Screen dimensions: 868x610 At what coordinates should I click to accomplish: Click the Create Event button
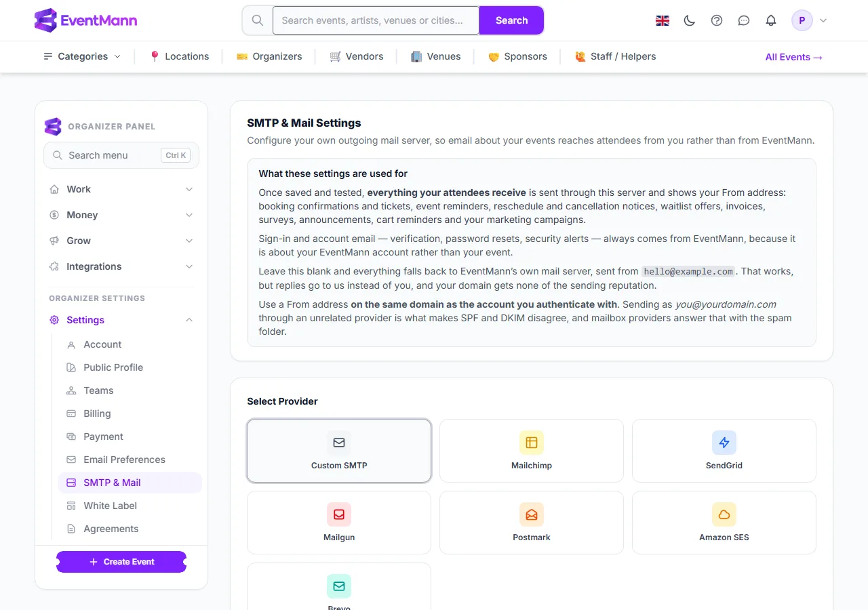[x=121, y=562]
